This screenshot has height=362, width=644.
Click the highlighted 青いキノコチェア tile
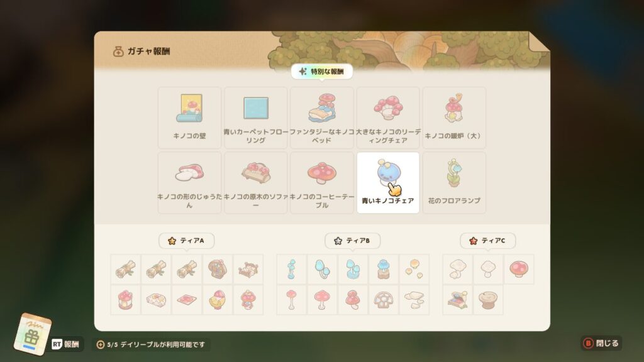pos(387,183)
